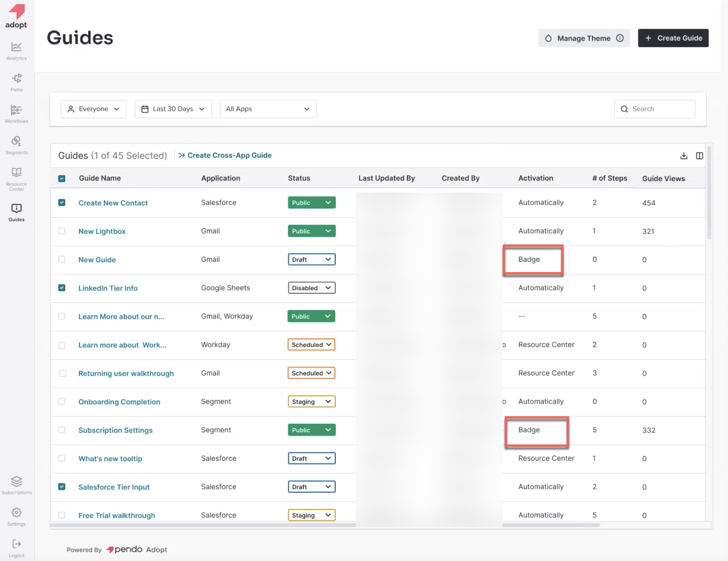Open Settings gear in sidebar

(16, 517)
